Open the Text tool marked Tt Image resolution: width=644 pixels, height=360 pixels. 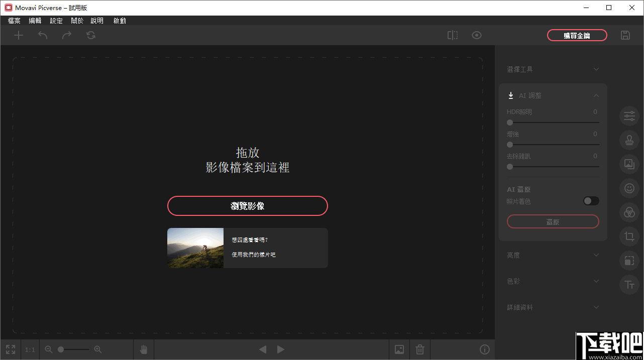tap(629, 285)
